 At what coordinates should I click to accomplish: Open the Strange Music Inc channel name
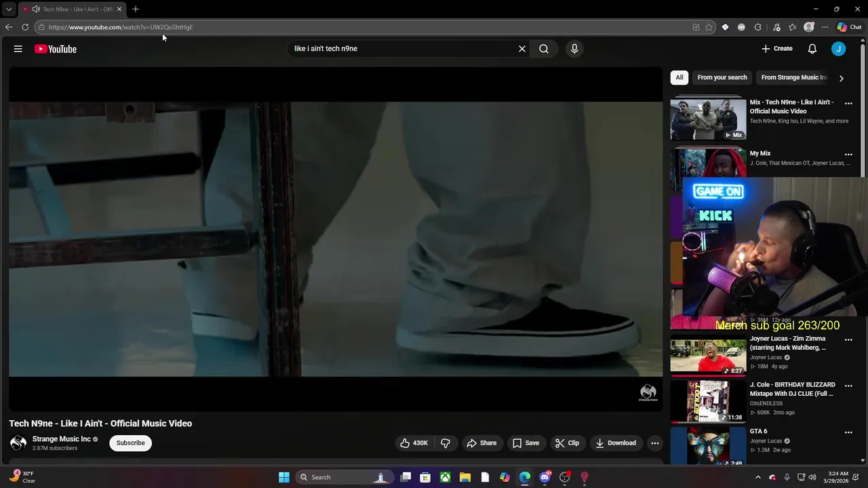[62, 439]
